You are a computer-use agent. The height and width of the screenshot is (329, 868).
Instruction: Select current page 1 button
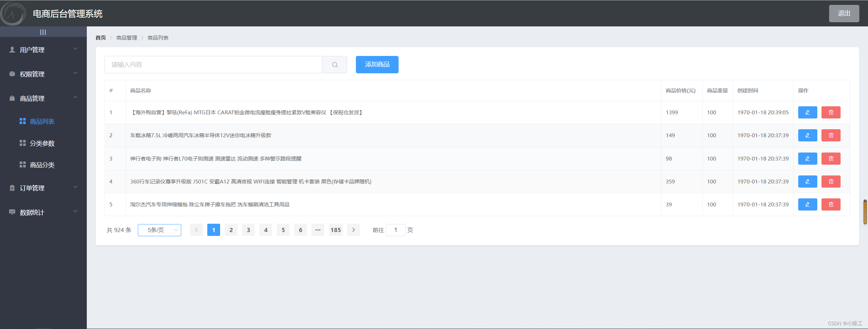[214, 230]
